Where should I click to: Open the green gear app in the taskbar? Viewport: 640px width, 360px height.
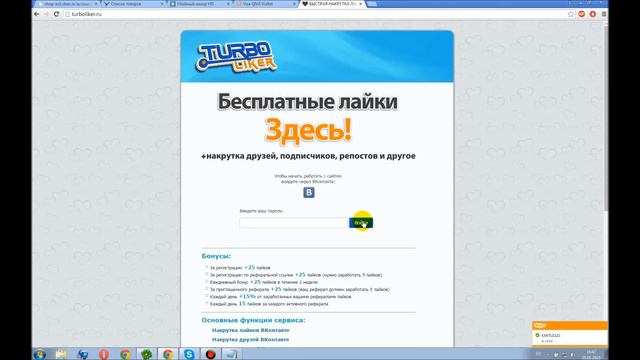click(x=146, y=354)
